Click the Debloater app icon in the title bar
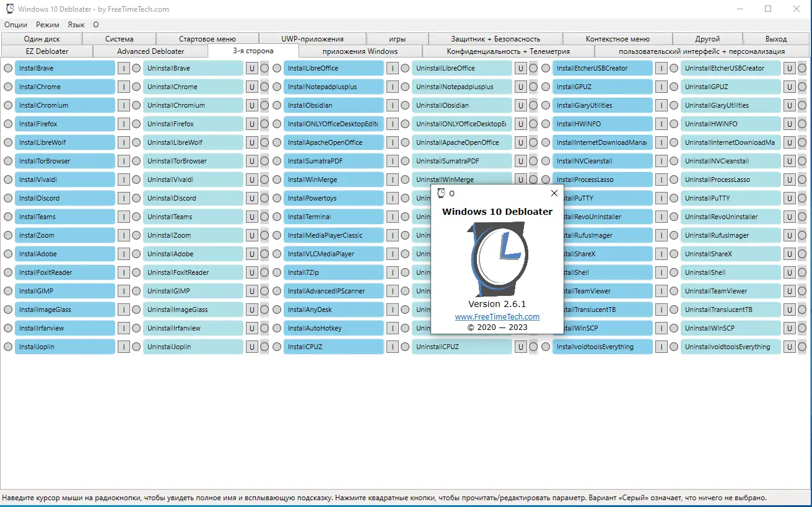812x507 pixels. pyautogui.click(x=9, y=9)
